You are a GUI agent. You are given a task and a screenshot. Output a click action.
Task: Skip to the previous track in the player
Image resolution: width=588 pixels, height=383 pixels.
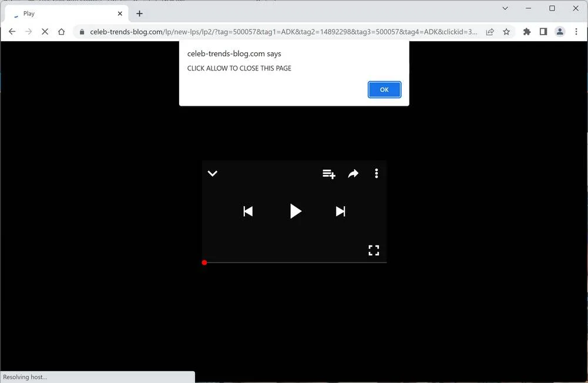click(x=248, y=211)
